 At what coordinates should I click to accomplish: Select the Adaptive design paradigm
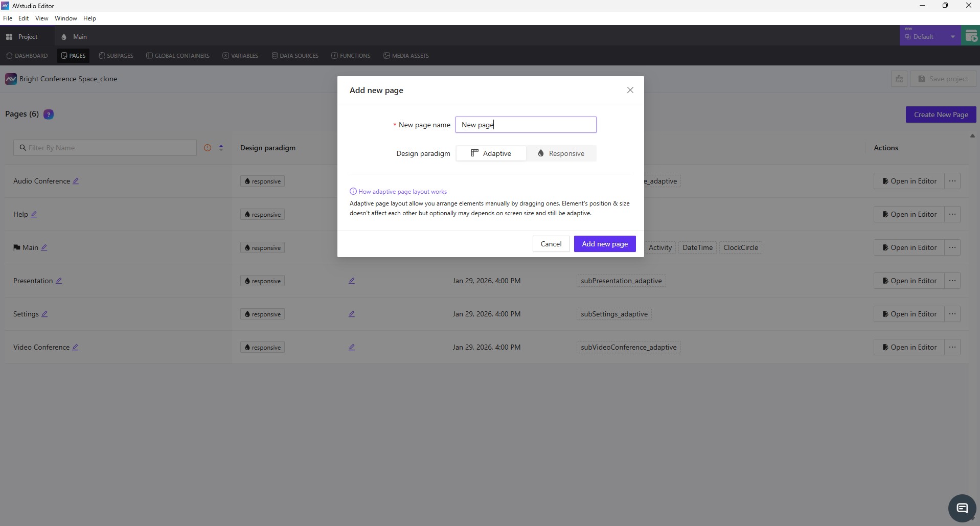pyautogui.click(x=491, y=153)
